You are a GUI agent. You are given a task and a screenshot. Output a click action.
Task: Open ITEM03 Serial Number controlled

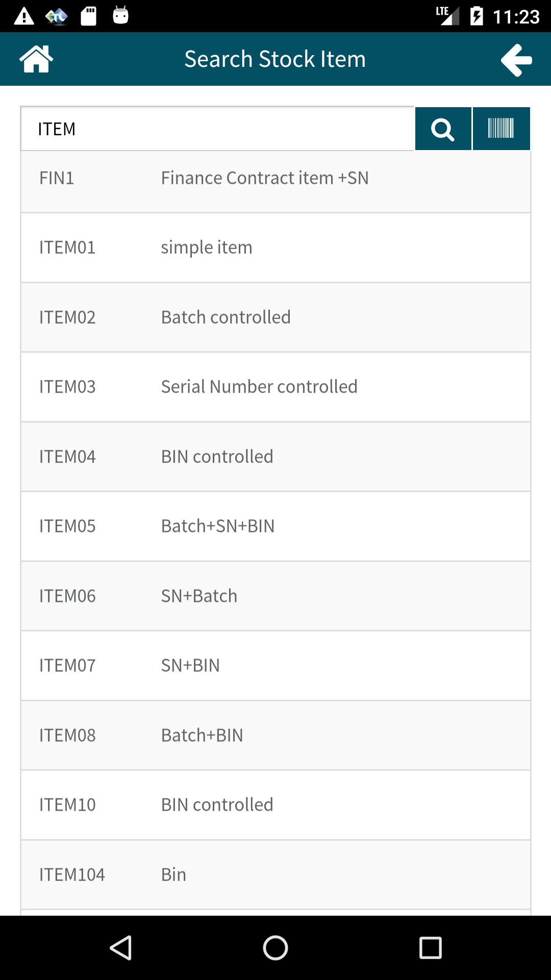(x=275, y=387)
